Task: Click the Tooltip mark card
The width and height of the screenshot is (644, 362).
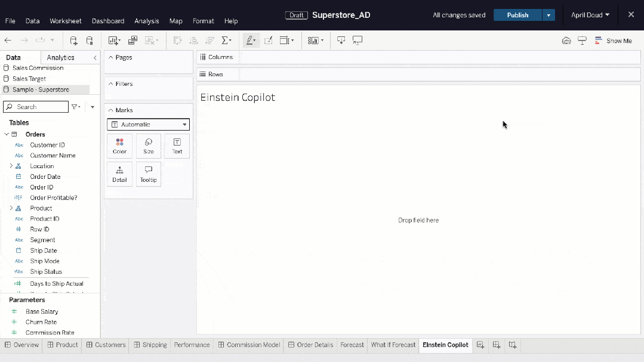Action: [148, 174]
